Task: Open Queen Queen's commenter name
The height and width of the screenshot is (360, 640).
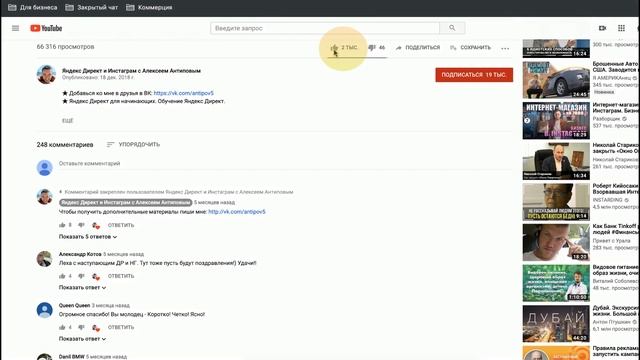Action: click(x=74, y=305)
